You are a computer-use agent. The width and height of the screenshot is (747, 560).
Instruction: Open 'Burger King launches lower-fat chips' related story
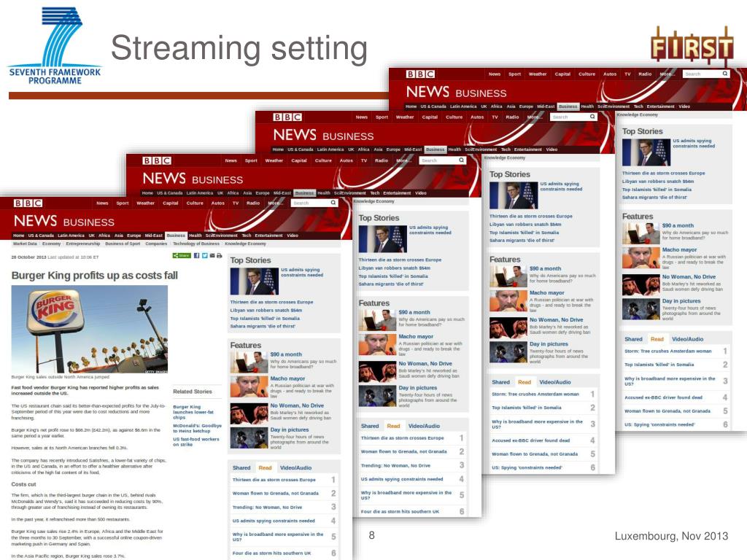point(193,412)
